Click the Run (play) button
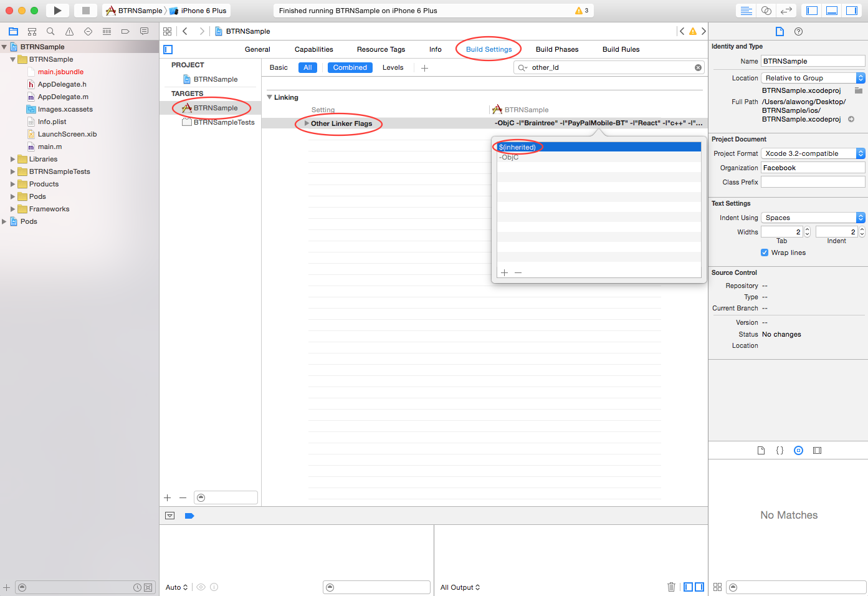868x596 pixels. (x=57, y=11)
